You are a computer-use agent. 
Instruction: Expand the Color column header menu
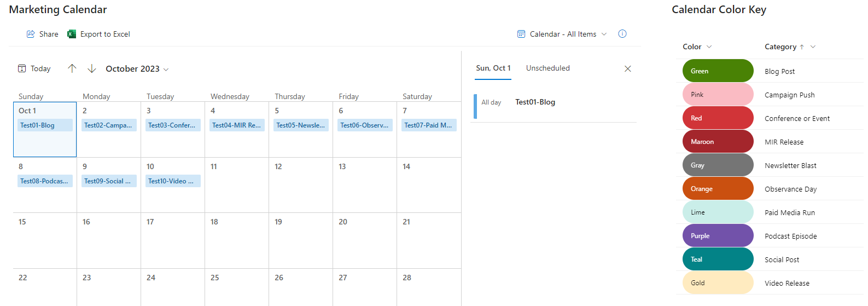pyautogui.click(x=709, y=47)
